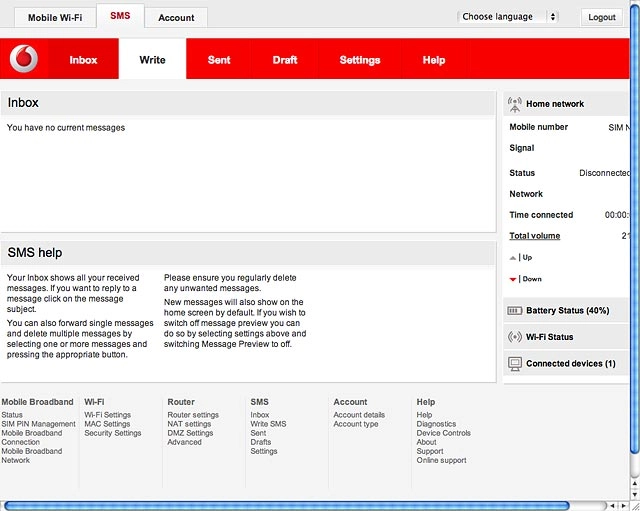The height and width of the screenshot is (511, 640).
Task: Open Device Controls footer link
Action: tap(444, 433)
